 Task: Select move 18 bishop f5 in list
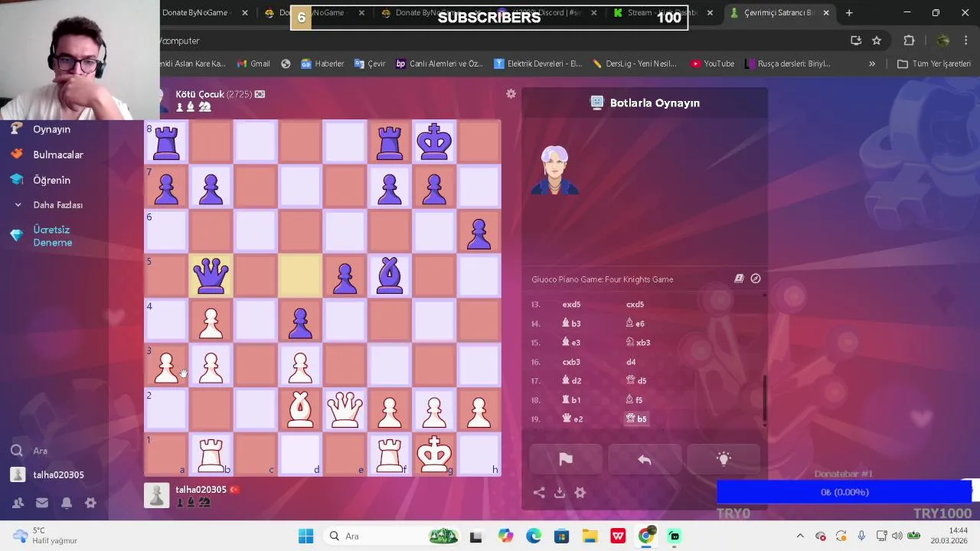pyautogui.click(x=634, y=399)
